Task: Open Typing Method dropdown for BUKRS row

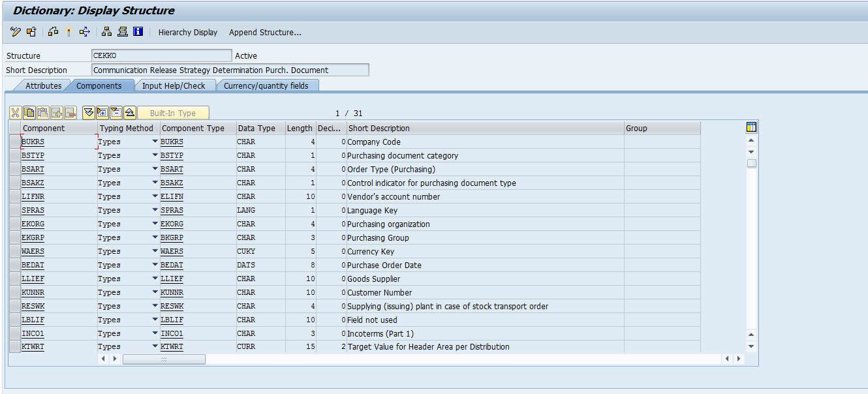Action: tap(155, 142)
